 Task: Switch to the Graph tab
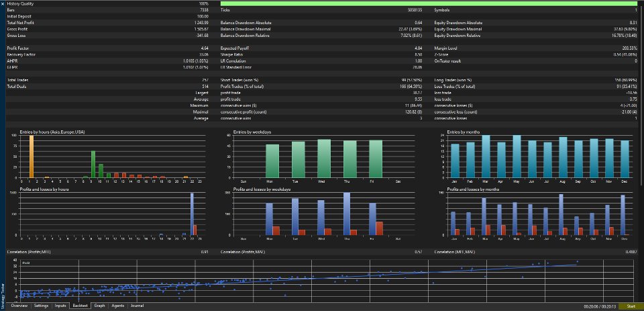99,306
